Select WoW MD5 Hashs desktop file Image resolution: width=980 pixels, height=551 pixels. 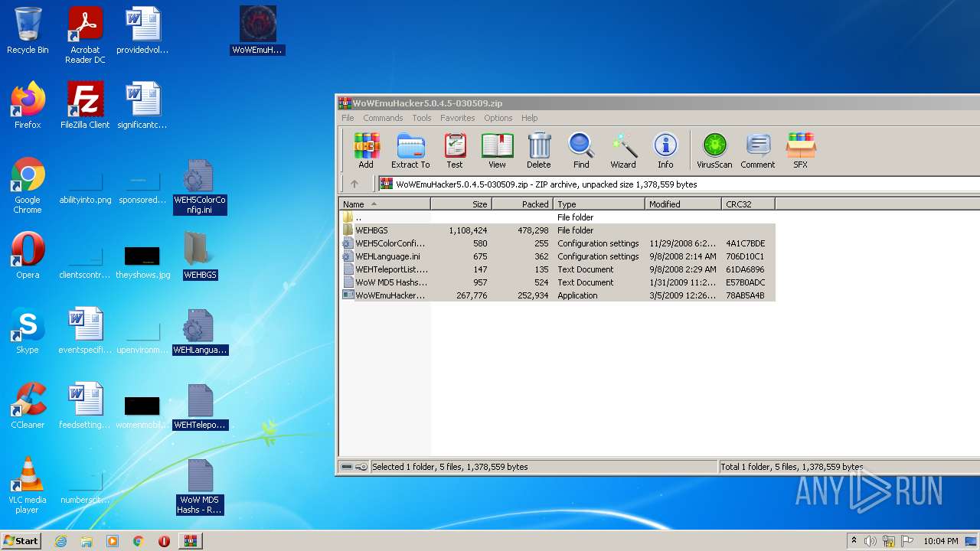[200, 486]
